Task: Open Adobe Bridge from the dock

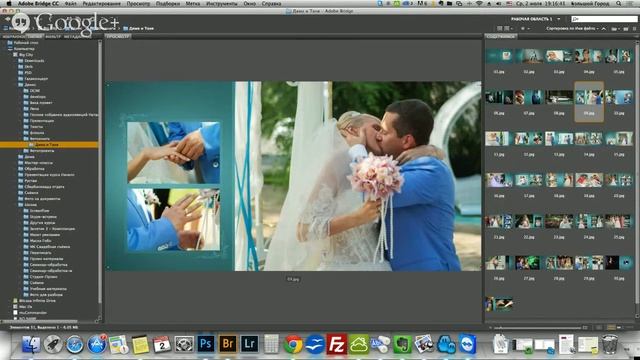Action: (x=228, y=344)
